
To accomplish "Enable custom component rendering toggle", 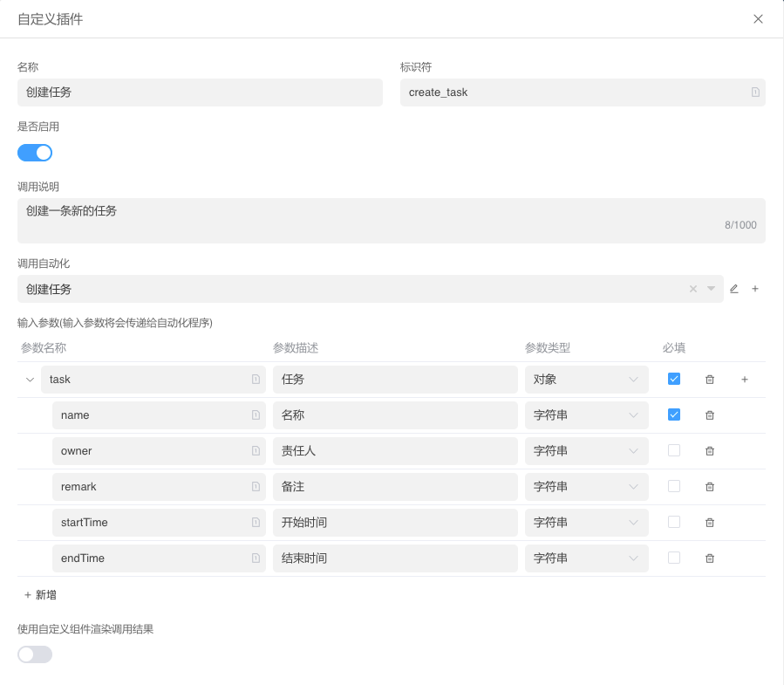I will 35,654.
